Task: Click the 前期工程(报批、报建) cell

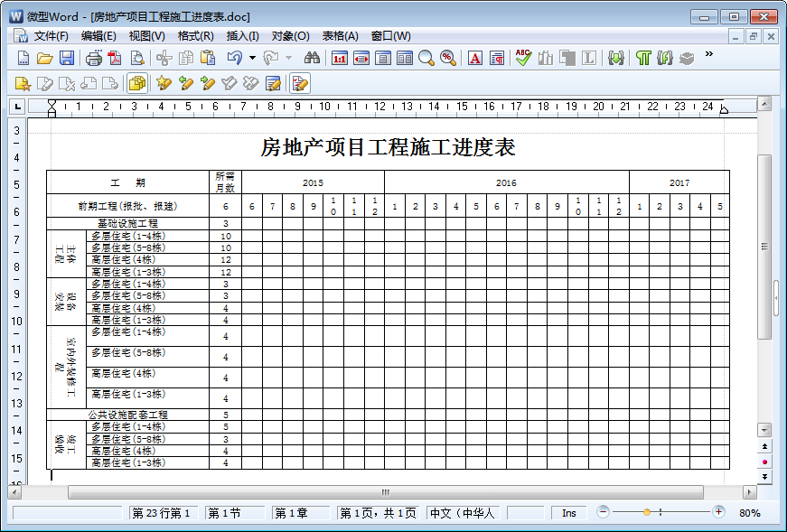Action: point(127,206)
